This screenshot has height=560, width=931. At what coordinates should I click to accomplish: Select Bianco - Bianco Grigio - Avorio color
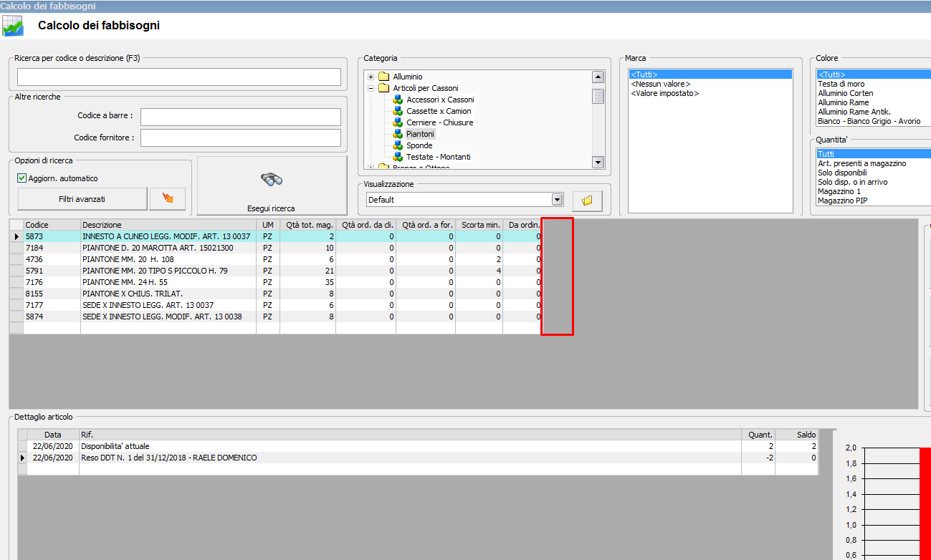[869, 121]
